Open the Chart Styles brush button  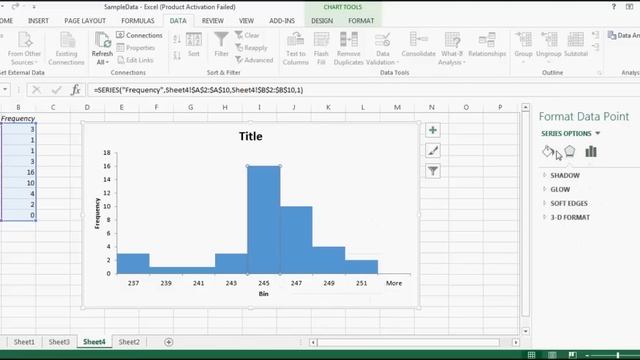pyautogui.click(x=433, y=151)
